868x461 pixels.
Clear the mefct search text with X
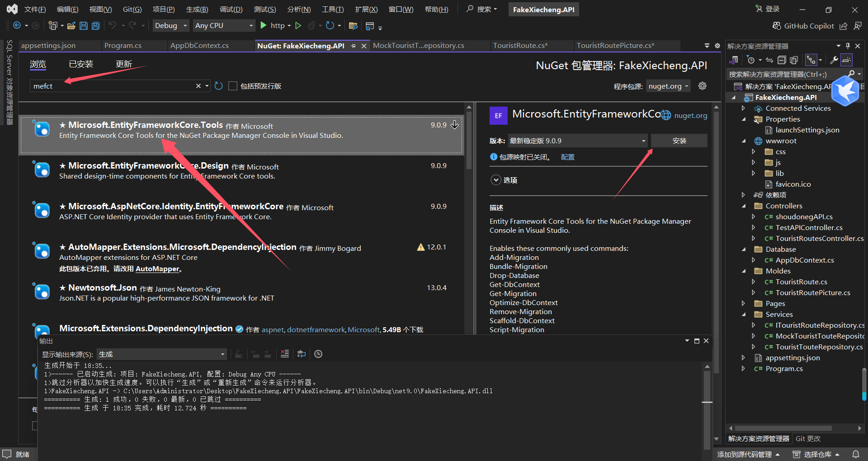tap(198, 86)
